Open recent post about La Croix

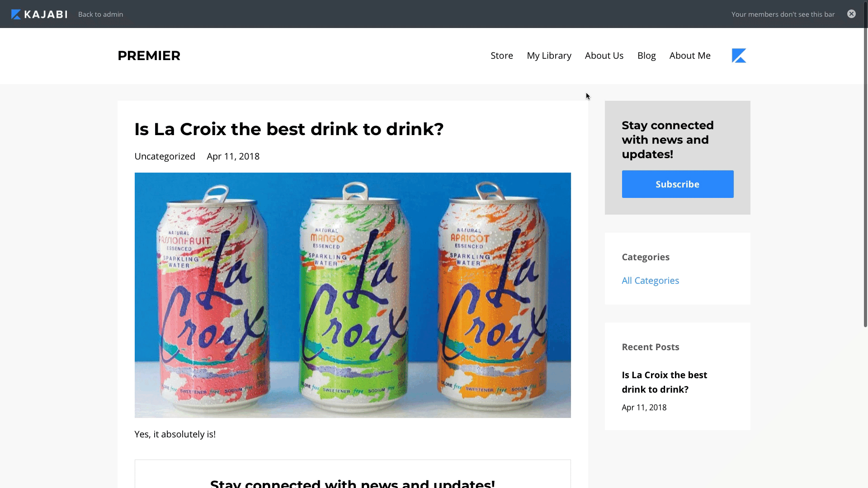pos(664,382)
